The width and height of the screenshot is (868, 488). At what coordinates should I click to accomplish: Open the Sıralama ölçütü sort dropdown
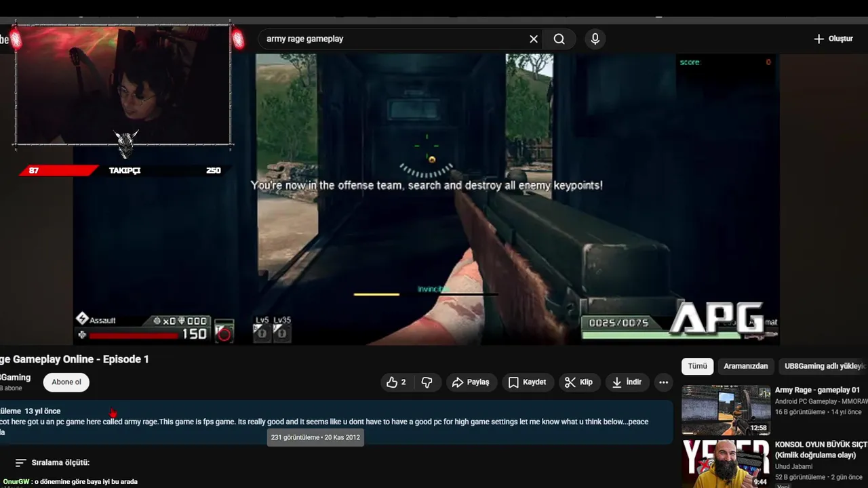point(52,463)
